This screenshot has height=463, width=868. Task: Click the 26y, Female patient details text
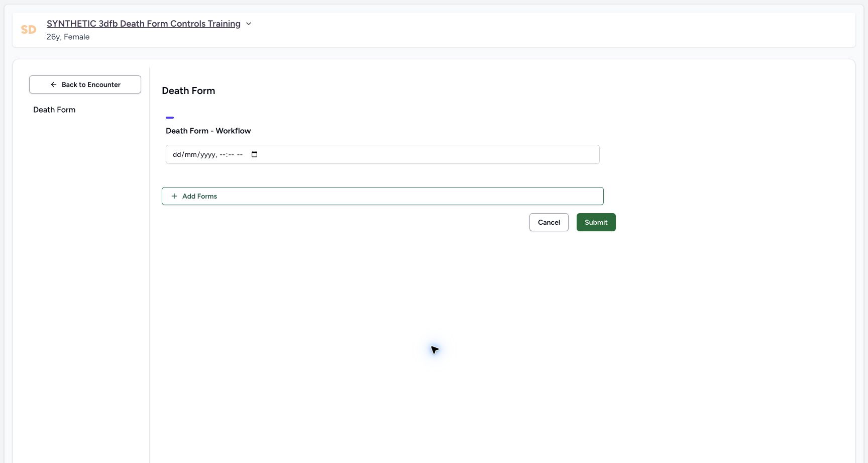coord(68,37)
